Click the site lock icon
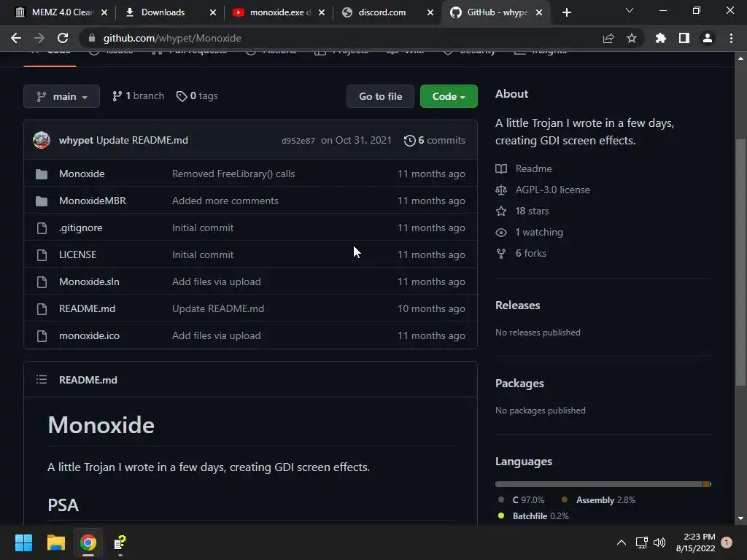The image size is (747, 560). point(93,38)
